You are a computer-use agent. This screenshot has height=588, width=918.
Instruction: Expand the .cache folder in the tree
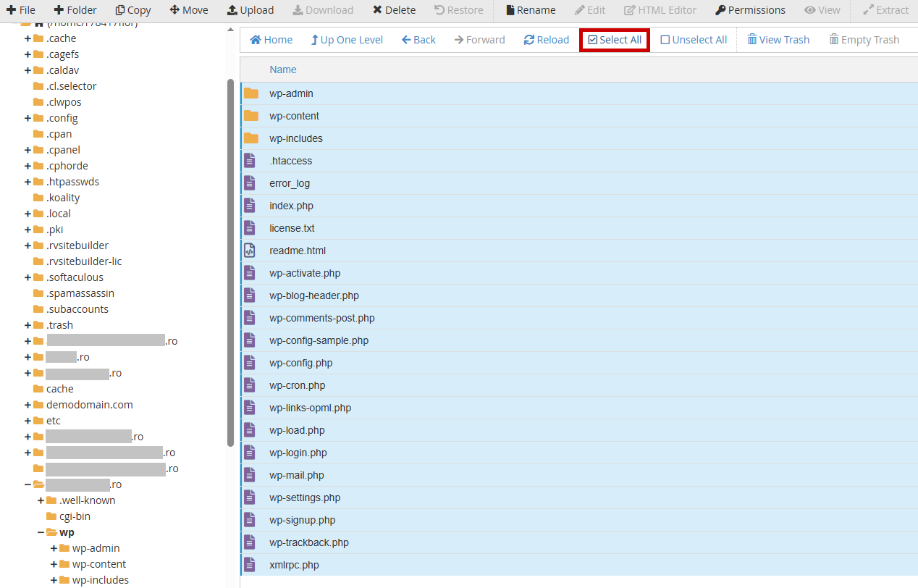(27, 38)
